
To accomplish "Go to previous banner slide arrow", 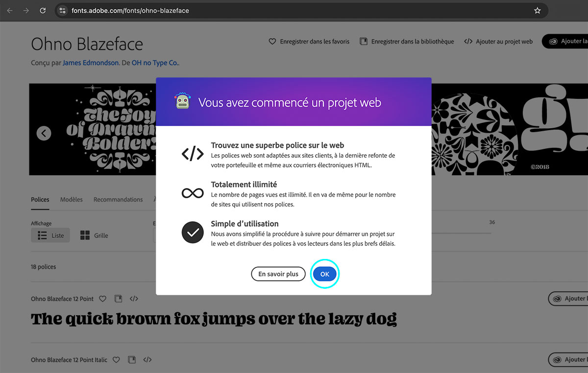I will click(44, 133).
